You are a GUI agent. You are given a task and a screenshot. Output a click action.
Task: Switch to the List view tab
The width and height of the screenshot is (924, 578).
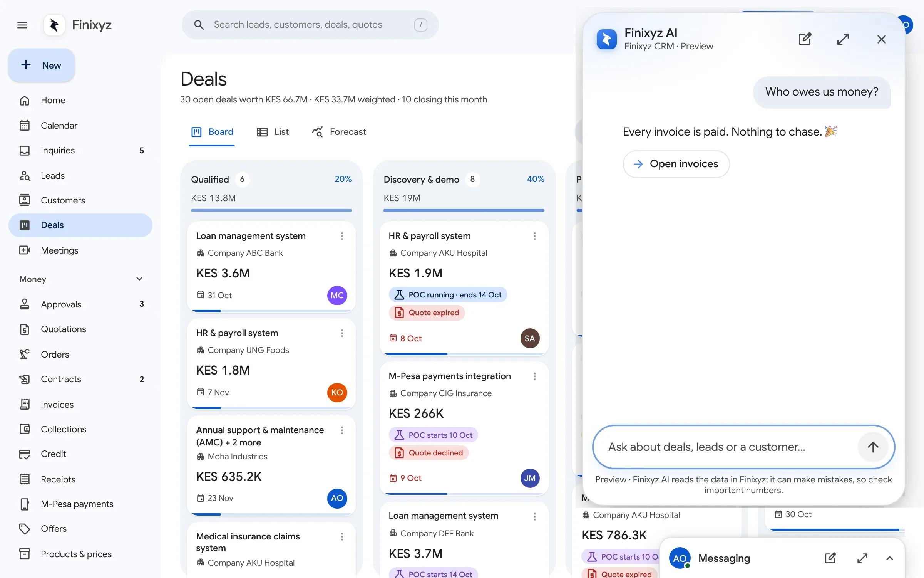[273, 132]
